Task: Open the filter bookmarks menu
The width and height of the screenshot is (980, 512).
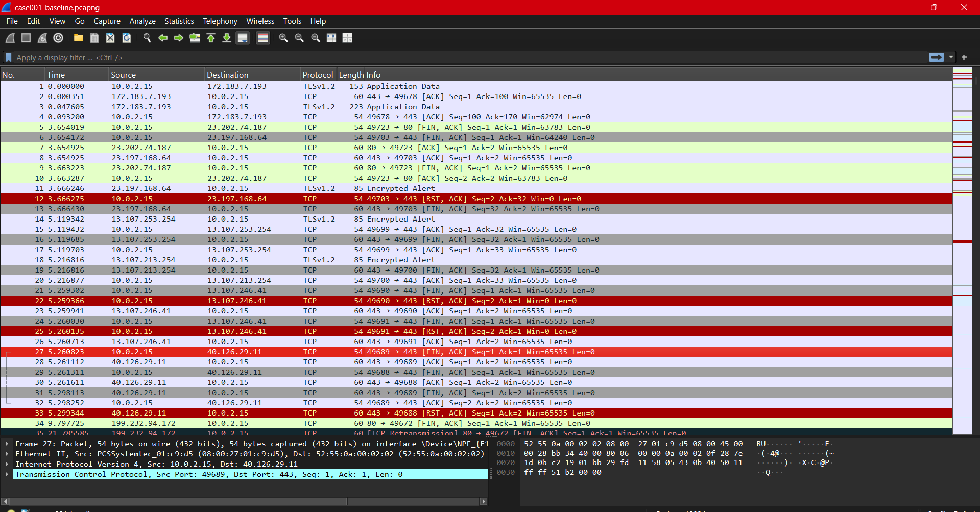Action: pos(8,57)
